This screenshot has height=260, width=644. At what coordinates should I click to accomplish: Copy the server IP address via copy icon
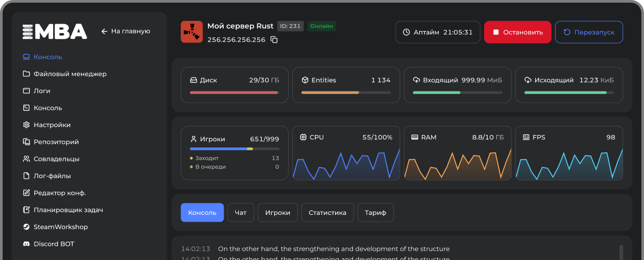pos(274,40)
